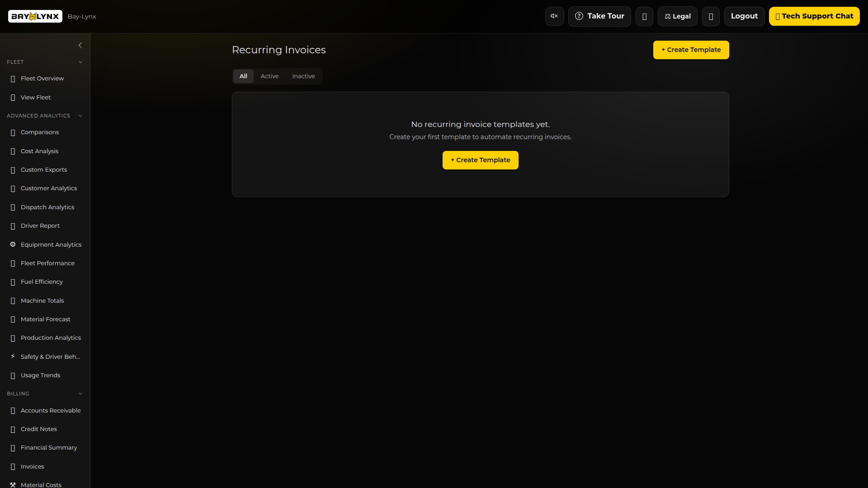The image size is (868, 488).
Task: Collapse the Billing section chevron
Action: coord(80,394)
